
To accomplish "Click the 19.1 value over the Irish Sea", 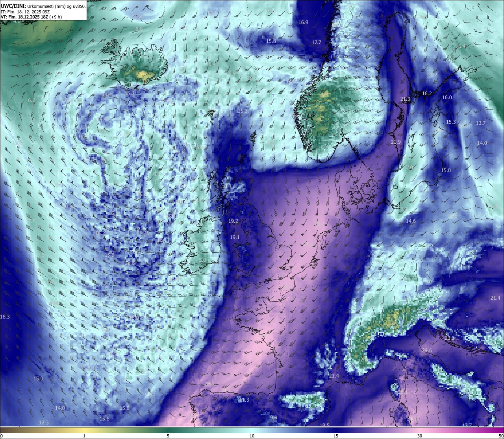I will 234,237.
